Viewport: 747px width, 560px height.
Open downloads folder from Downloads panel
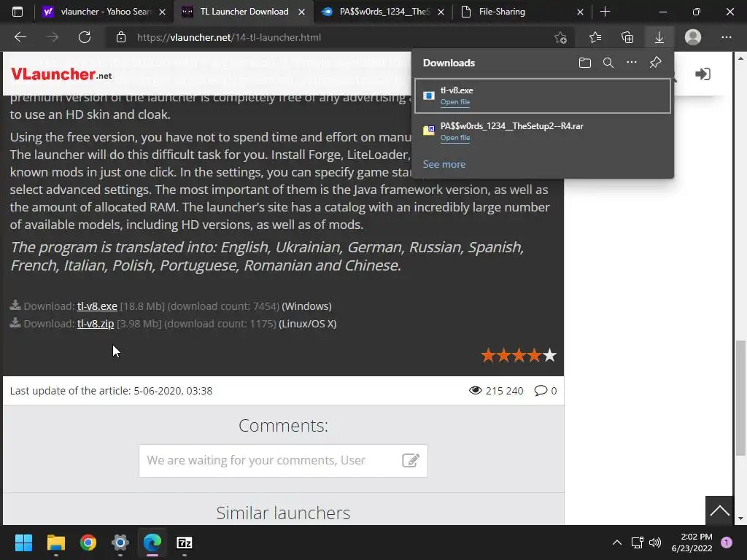(585, 63)
